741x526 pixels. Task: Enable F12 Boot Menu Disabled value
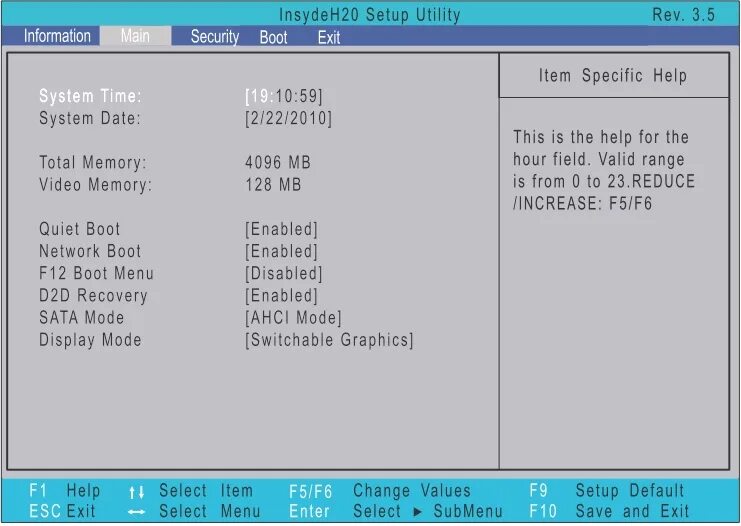(x=284, y=274)
